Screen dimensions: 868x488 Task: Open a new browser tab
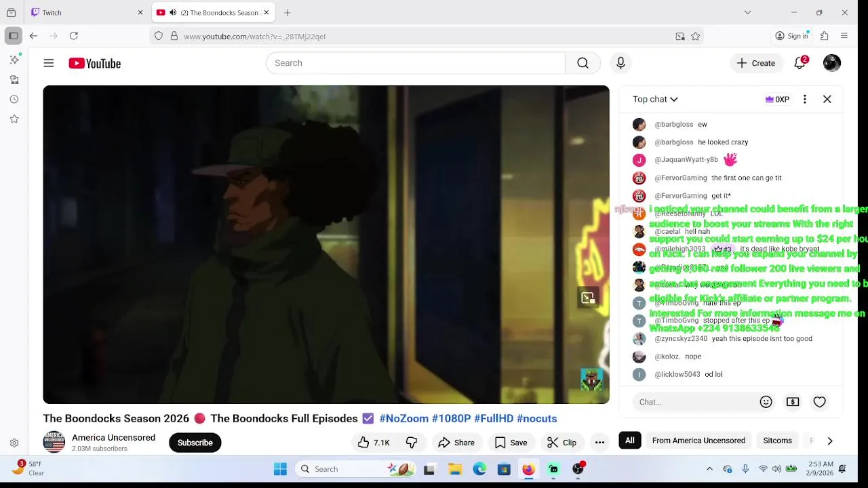coord(288,12)
